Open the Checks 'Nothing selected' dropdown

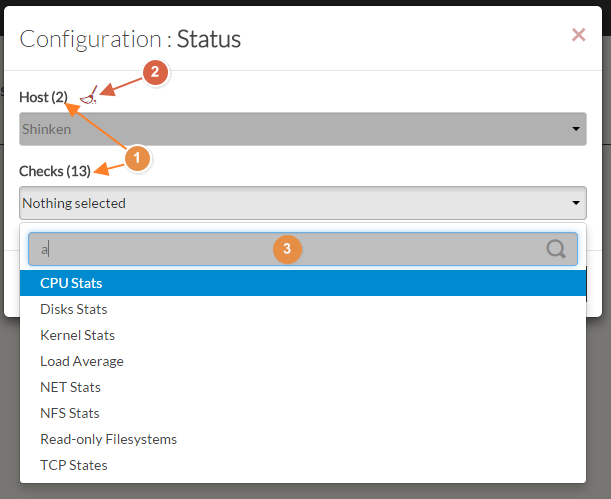point(302,203)
